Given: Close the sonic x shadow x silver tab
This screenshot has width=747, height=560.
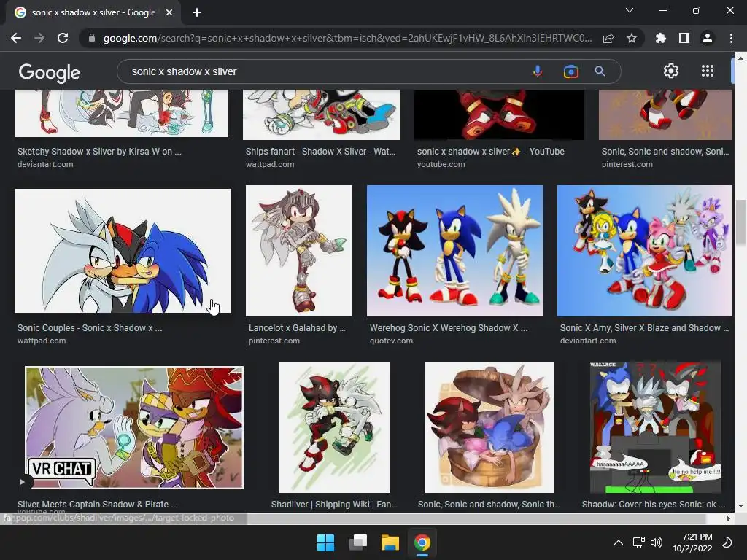Looking at the screenshot, I should point(169,12).
